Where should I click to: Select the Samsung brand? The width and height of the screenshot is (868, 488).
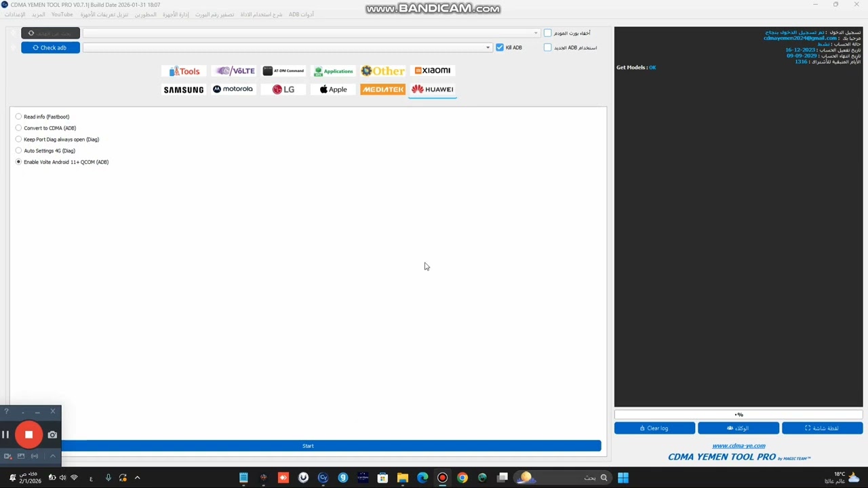click(184, 89)
